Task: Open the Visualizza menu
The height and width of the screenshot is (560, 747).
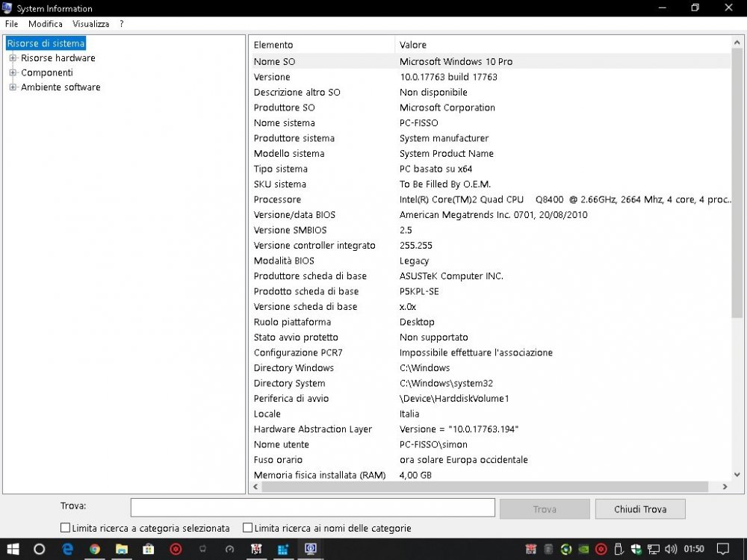Action: tap(90, 24)
